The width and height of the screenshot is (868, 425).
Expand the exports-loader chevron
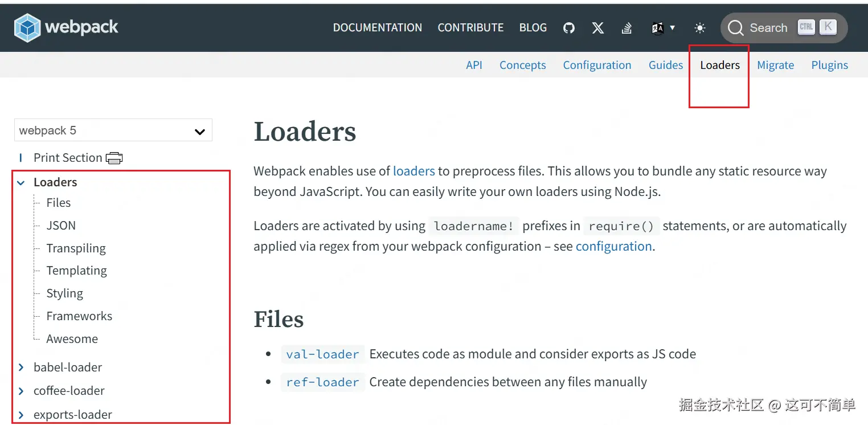coord(21,415)
